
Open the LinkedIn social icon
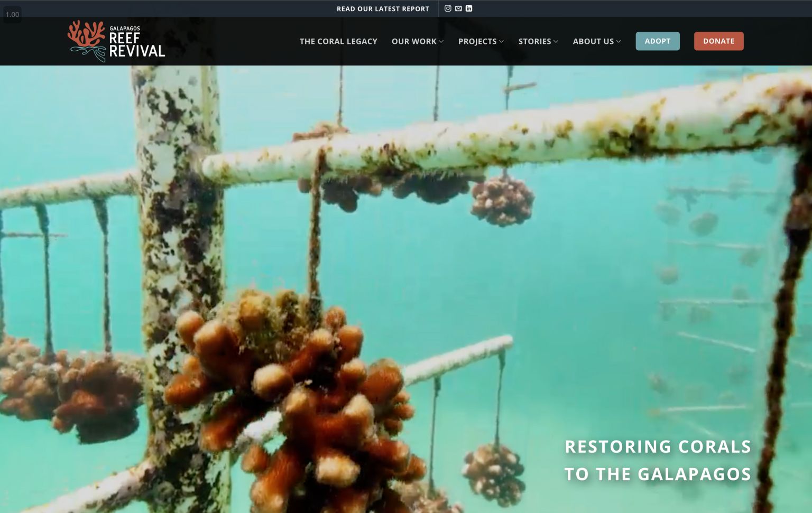pyautogui.click(x=469, y=8)
